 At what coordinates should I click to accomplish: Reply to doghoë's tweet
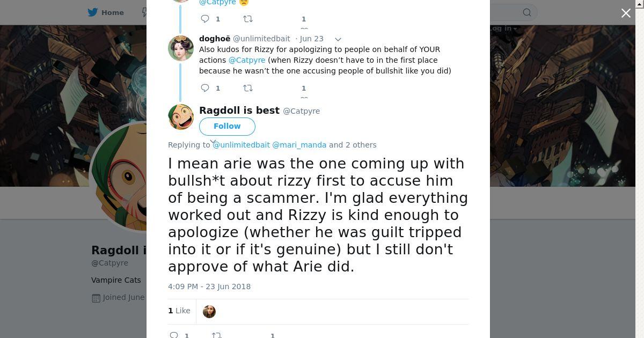click(x=205, y=88)
